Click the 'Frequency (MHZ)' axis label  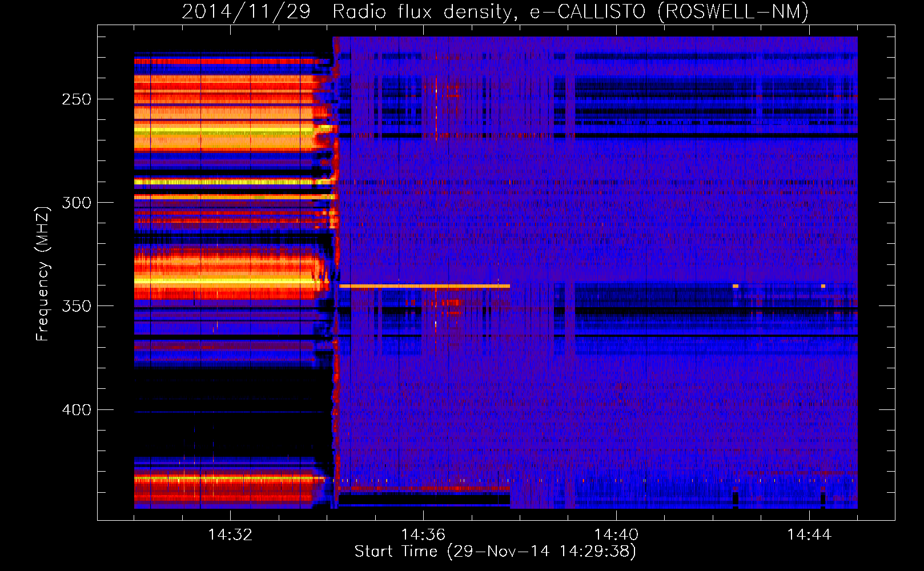click(x=43, y=274)
